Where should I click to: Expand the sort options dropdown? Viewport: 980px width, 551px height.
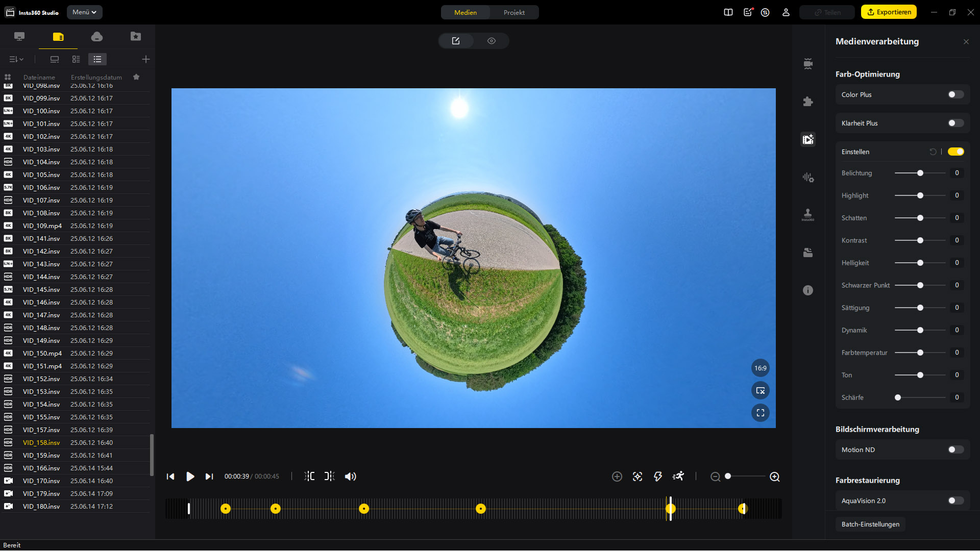click(x=16, y=60)
